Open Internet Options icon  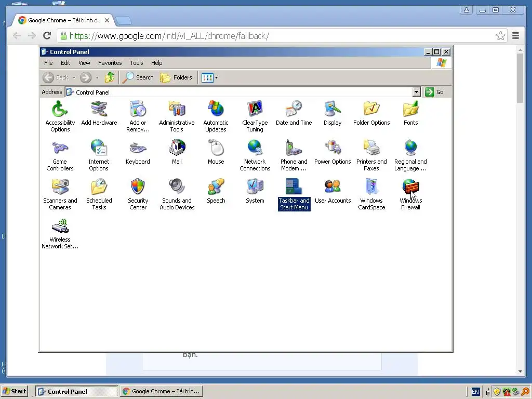coord(99,155)
